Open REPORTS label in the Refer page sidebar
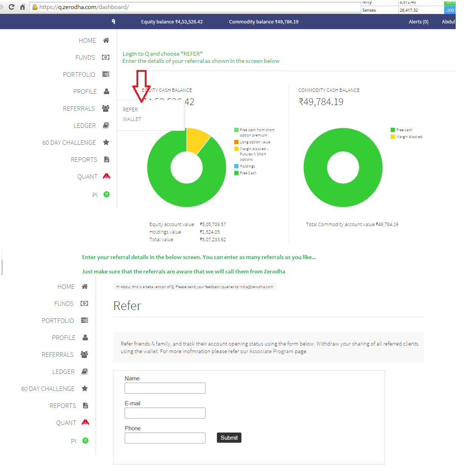 (x=63, y=406)
